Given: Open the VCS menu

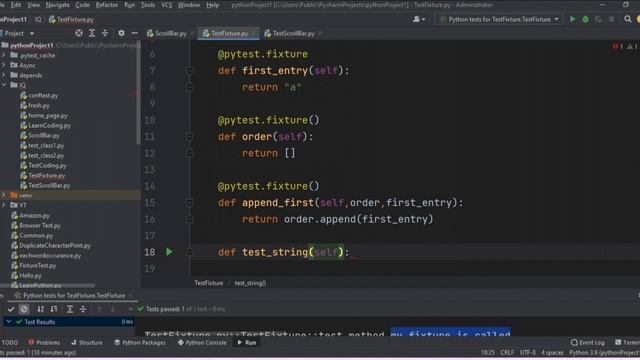Looking at the screenshot, I should click(167, 5).
